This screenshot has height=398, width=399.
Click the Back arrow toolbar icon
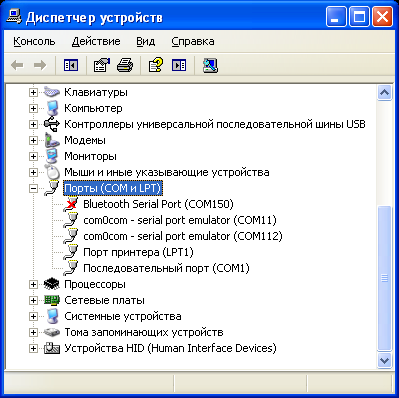coord(17,65)
